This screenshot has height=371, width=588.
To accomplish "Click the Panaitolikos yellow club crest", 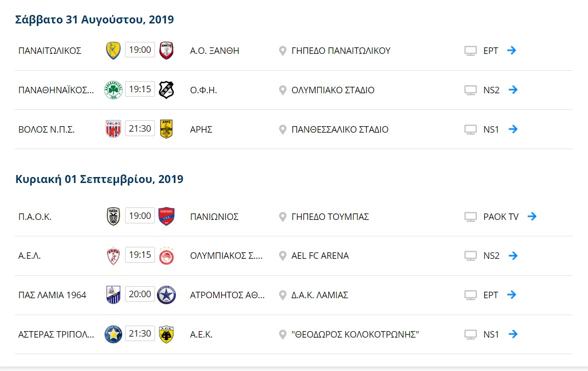I will tap(113, 51).
